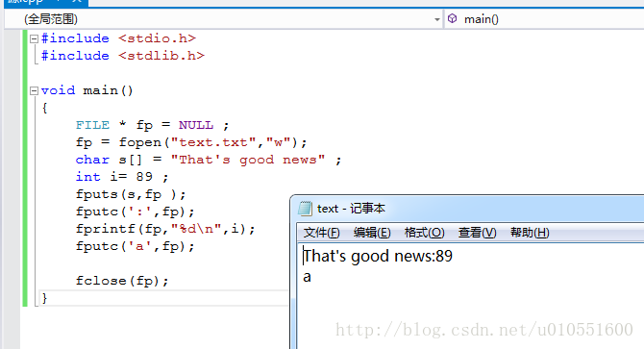Click the '(全局范围)' scope label
This screenshot has height=349, width=644.
(x=51, y=19)
